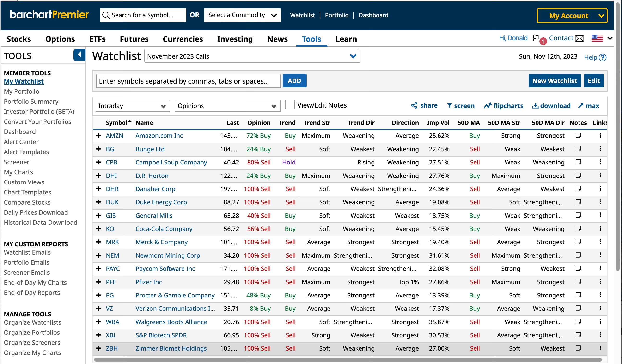Expand the DUK row plus icon
The width and height of the screenshot is (622, 364).
(x=98, y=202)
